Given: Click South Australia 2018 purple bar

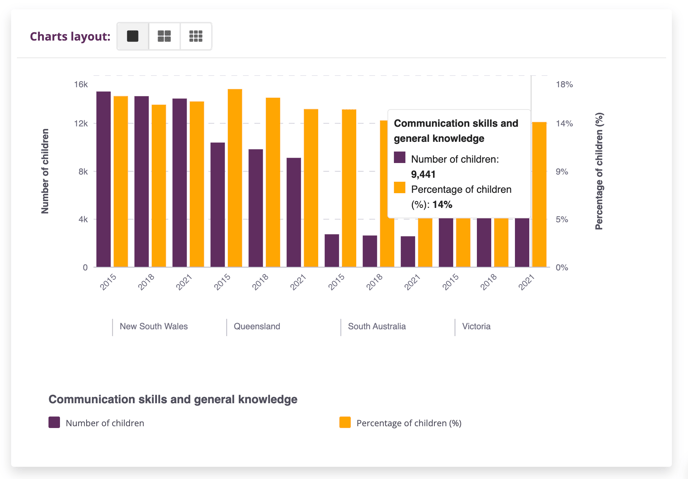Looking at the screenshot, I should coord(370,251).
